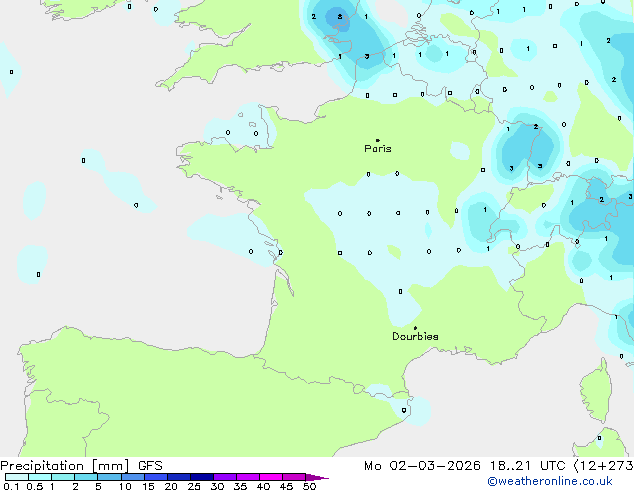
Task: Click the legend value '0.1'
Action: [x=11, y=486]
